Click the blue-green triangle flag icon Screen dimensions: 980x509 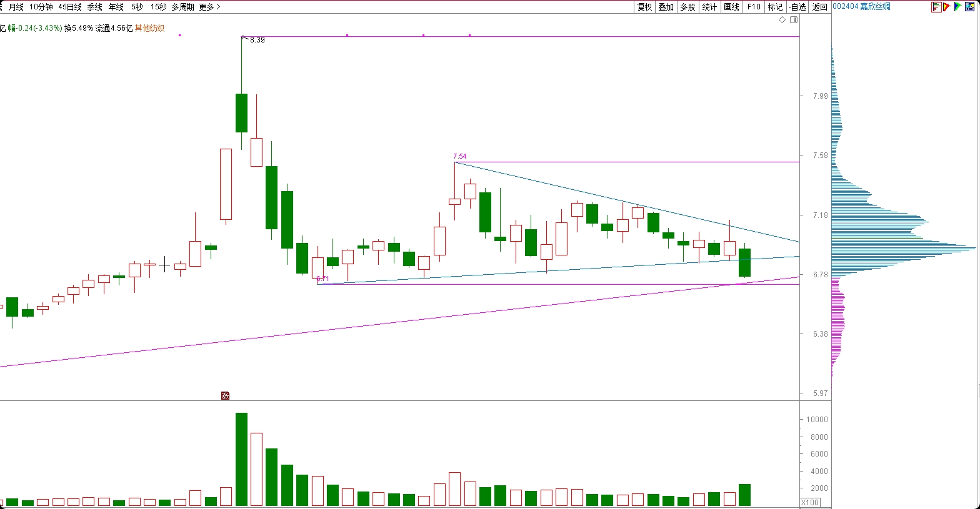tap(957, 7)
